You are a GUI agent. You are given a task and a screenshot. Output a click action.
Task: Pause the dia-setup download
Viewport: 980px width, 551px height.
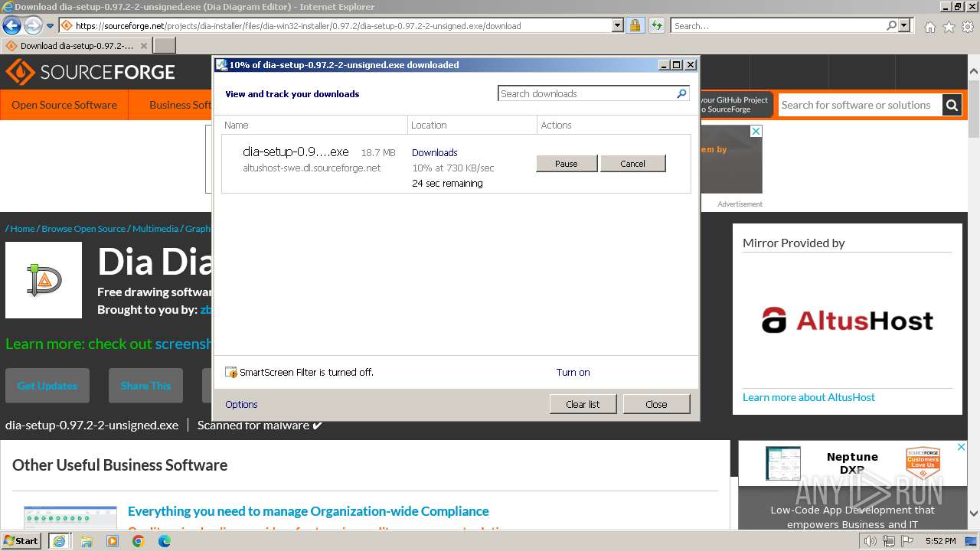click(x=567, y=164)
